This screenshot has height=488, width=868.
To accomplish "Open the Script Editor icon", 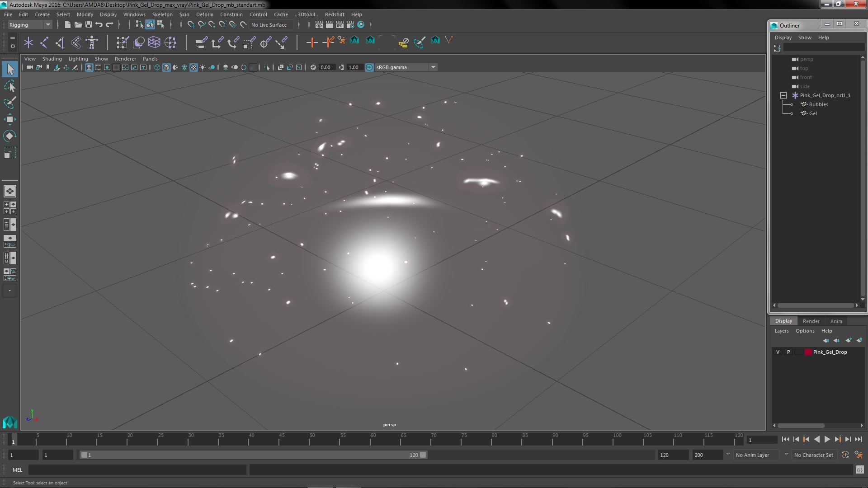I will pyautogui.click(x=859, y=470).
